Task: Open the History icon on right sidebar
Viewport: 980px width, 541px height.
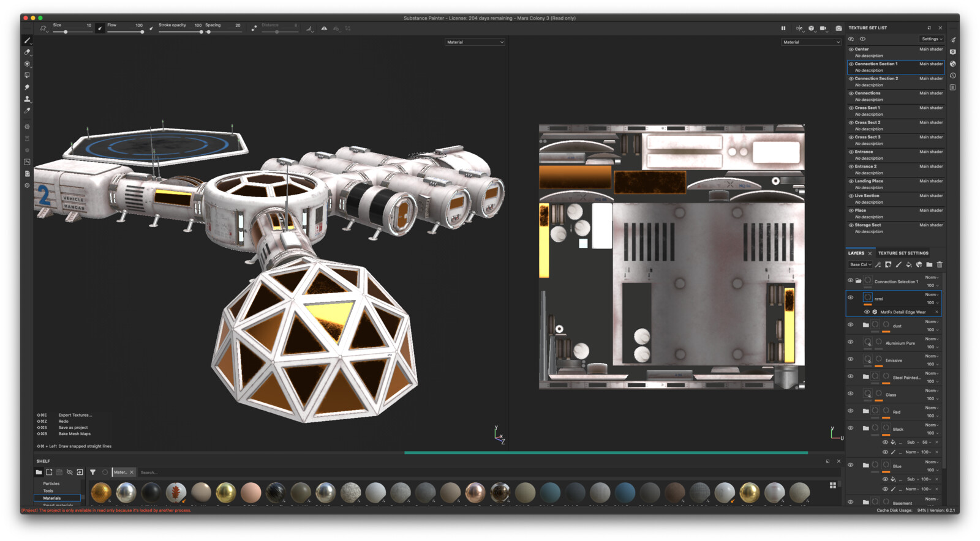Action: pos(953,75)
